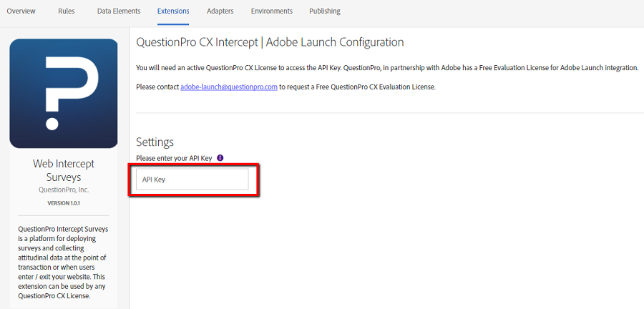Focus the API Key input field

192,180
